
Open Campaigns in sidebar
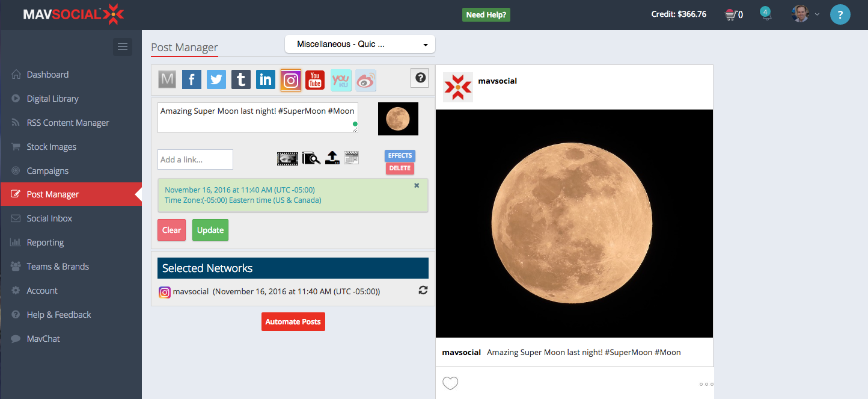coord(47,171)
